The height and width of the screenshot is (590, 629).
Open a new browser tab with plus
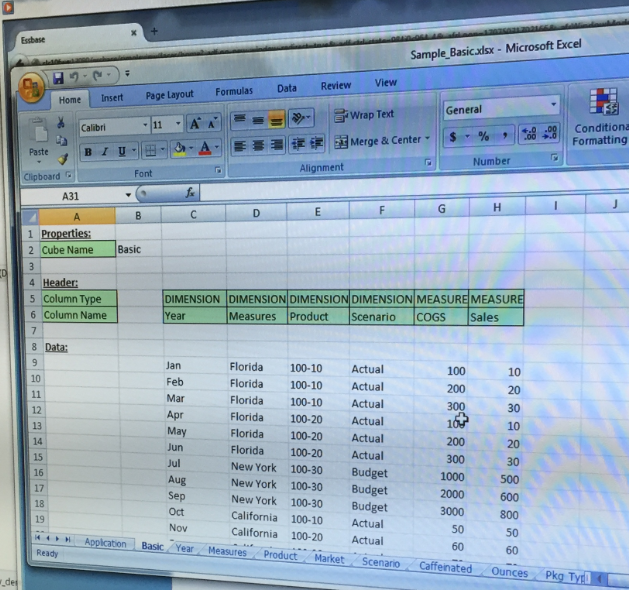tap(154, 31)
